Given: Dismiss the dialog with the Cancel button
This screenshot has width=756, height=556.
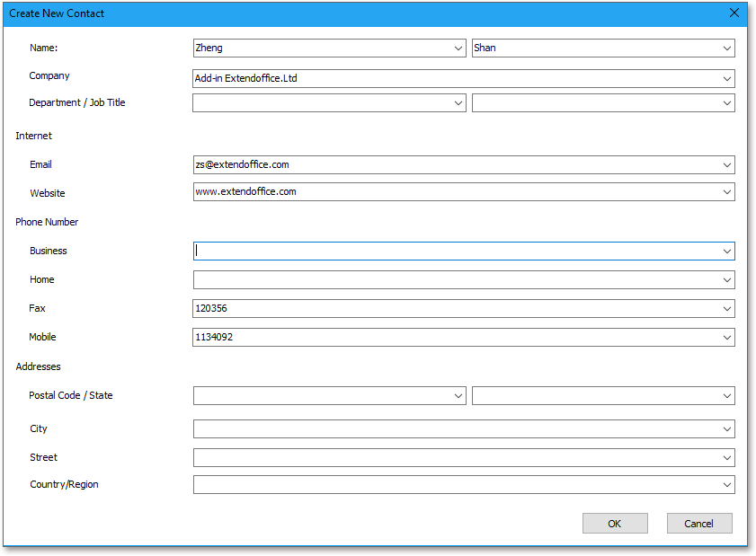Looking at the screenshot, I should coord(699,523).
